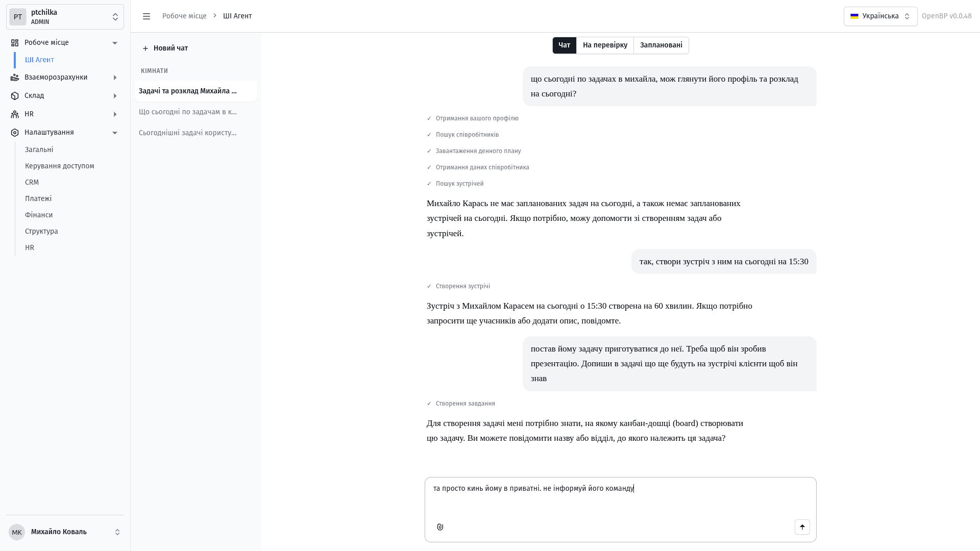Click the plus icon for Новий чат
Image resolution: width=980 pixels, height=551 pixels.
tap(145, 48)
